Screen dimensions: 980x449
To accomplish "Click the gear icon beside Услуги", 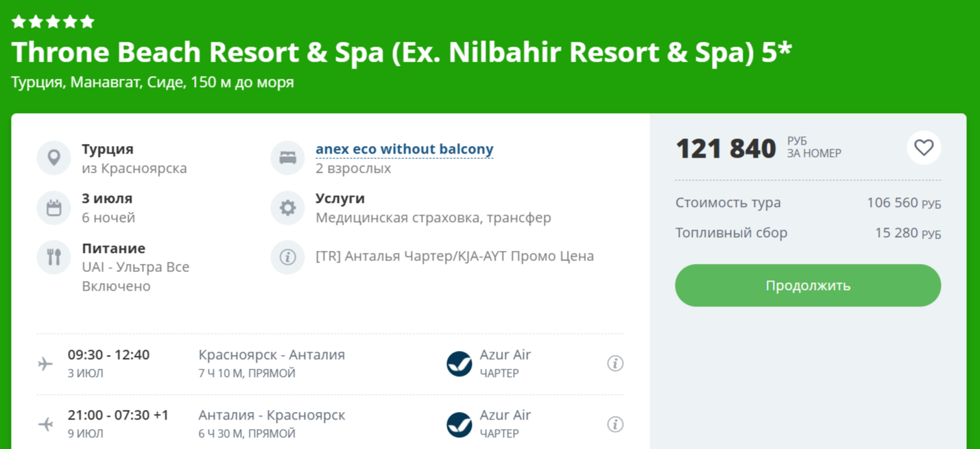I will 287,207.
